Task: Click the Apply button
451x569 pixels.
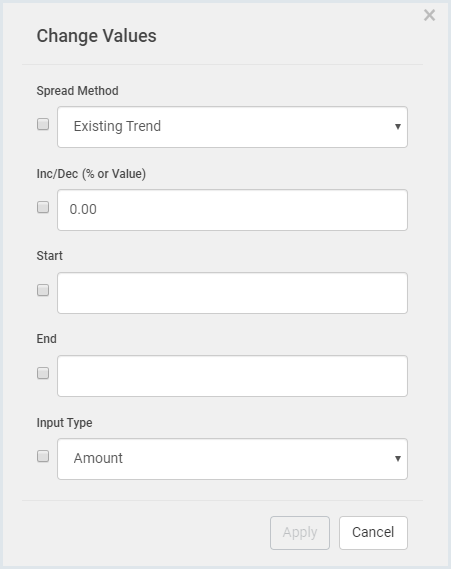Action: pos(300,533)
